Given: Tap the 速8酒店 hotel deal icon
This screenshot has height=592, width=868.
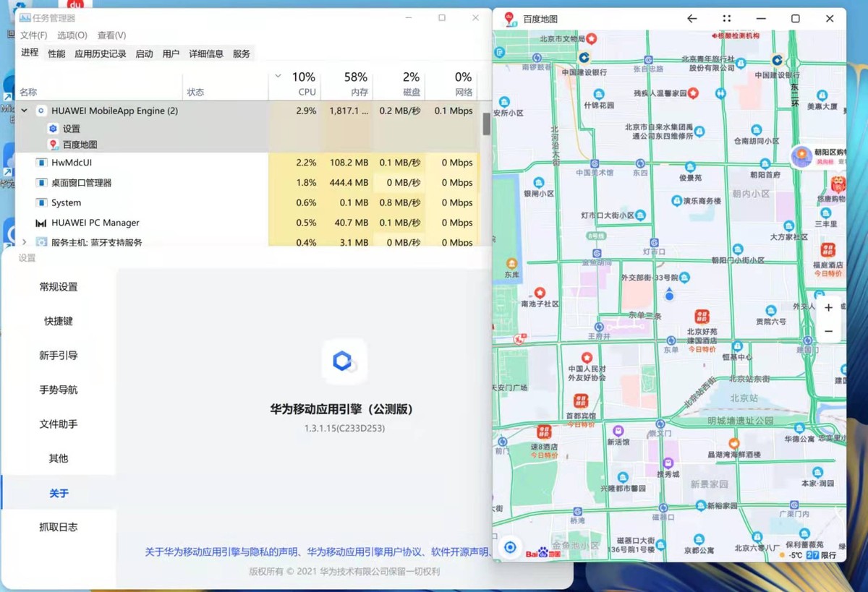Looking at the screenshot, I should click(x=545, y=432).
